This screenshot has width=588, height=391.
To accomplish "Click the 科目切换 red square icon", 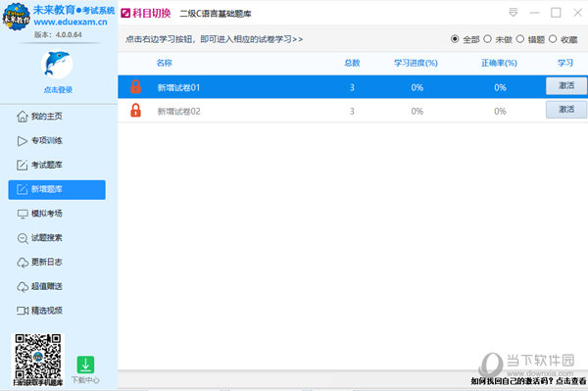I will pyautogui.click(x=125, y=14).
